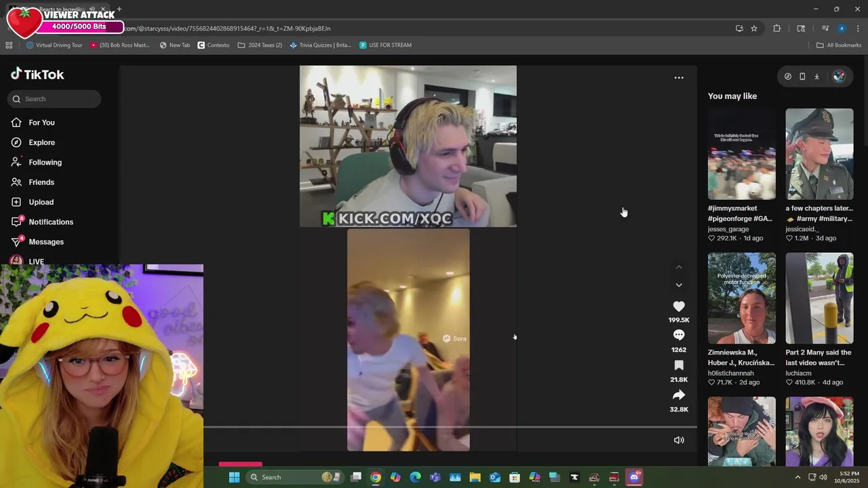Bookmark this page with the star icon
The image size is (868, 488).
(754, 28)
